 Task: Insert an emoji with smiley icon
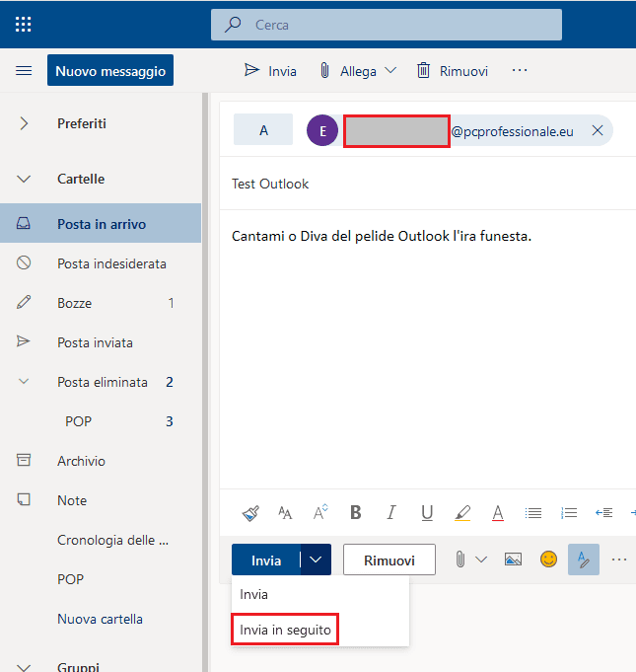pos(548,560)
